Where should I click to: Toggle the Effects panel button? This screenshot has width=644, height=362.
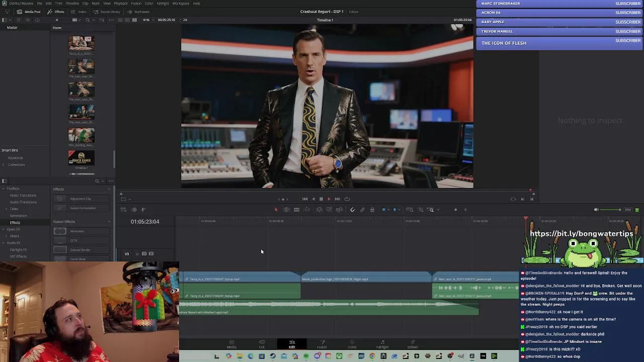[x=56, y=12]
